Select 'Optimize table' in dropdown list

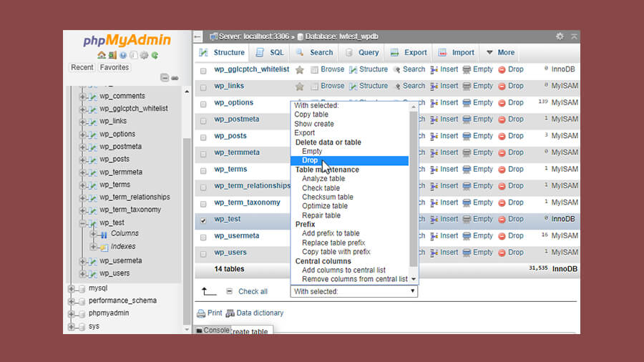(x=325, y=206)
